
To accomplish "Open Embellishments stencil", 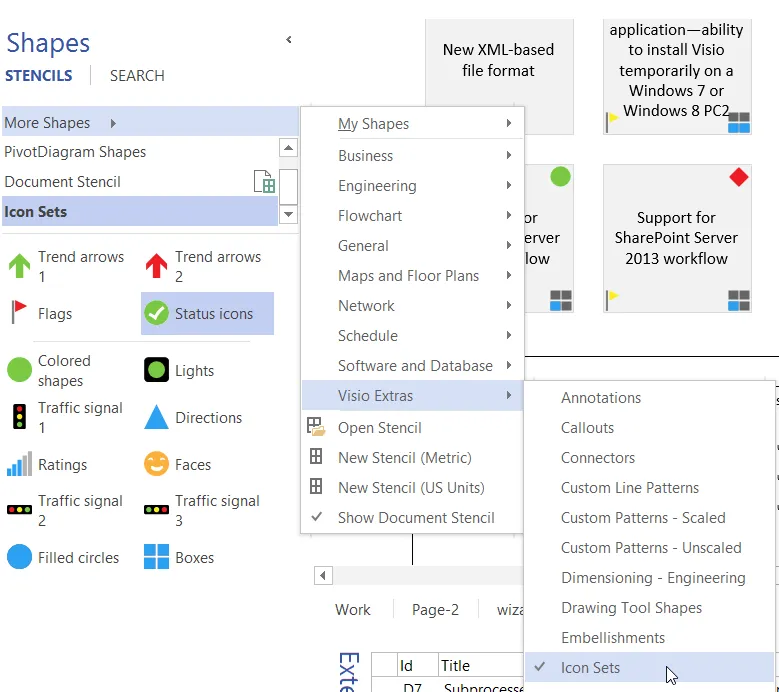I will tap(649, 637).
